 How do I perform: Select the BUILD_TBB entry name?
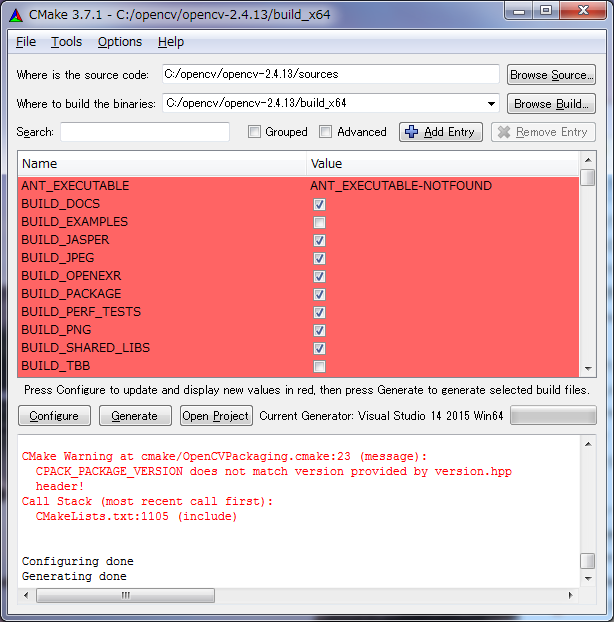(56, 366)
